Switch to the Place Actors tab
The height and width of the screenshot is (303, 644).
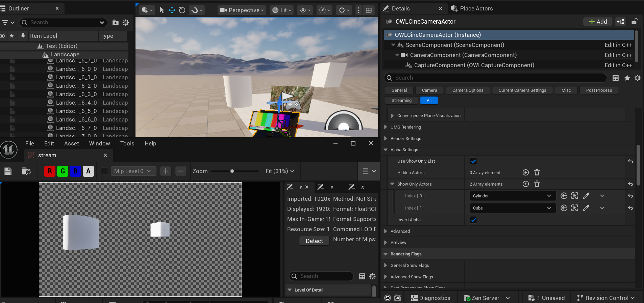pyautogui.click(x=472, y=8)
